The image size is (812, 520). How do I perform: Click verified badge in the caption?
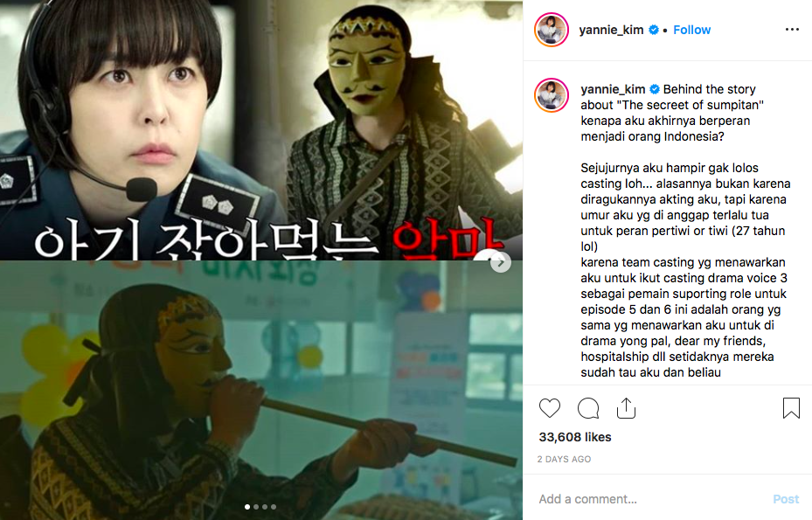655,89
